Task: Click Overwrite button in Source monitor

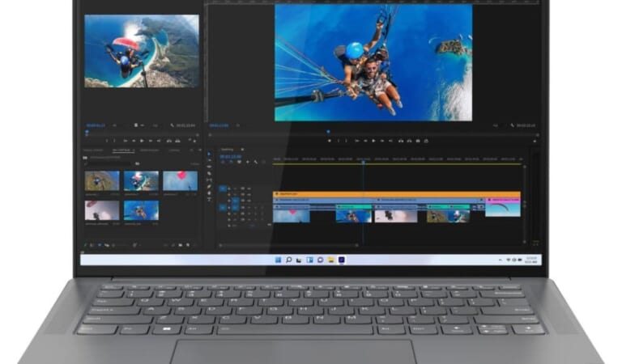Action: pyautogui.click(x=177, y=141)
